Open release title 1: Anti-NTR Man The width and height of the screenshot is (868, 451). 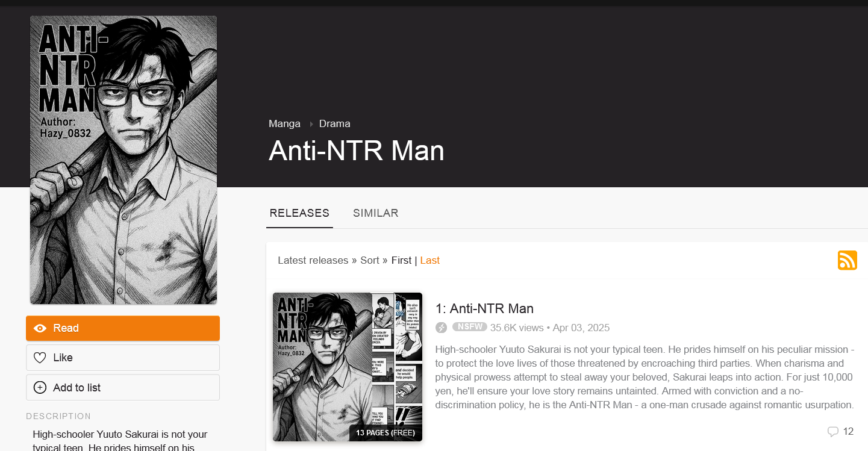coord(484,308)
